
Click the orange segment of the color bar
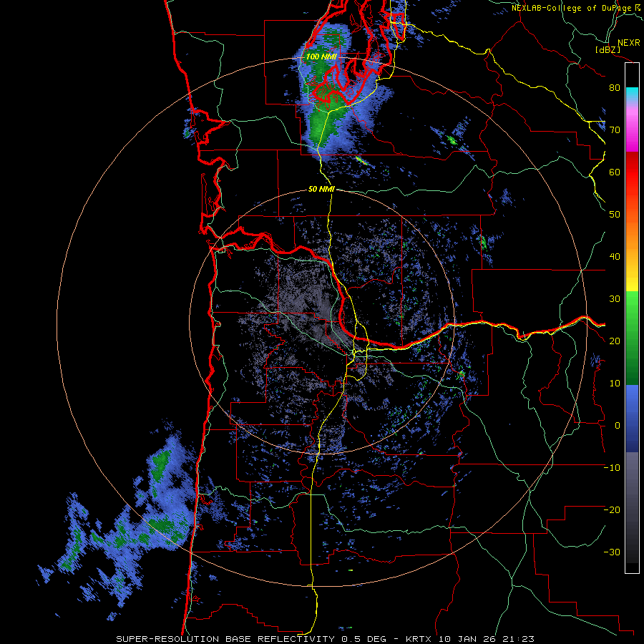(632, 234)
